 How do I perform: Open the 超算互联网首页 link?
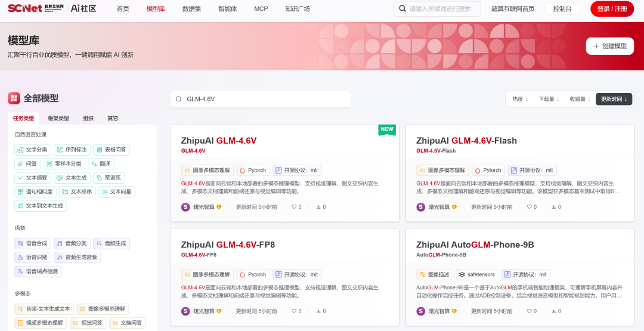tap(513, 8)
